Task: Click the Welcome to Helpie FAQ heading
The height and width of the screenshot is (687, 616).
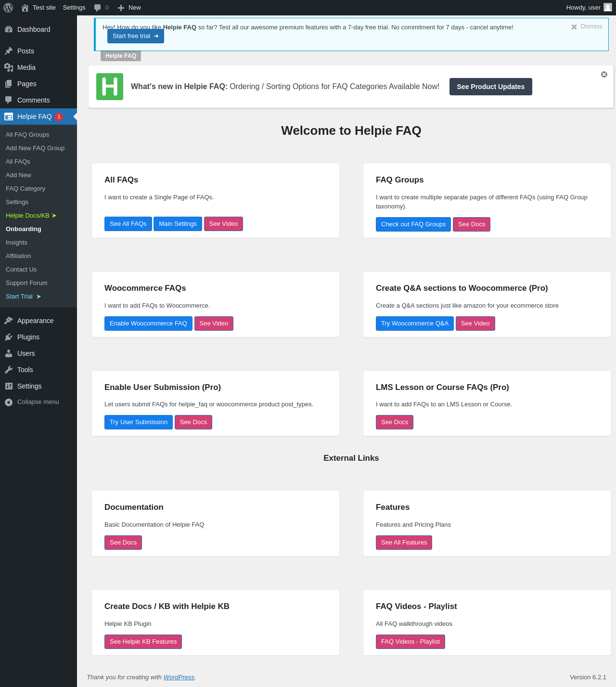Action: (351, 130)
